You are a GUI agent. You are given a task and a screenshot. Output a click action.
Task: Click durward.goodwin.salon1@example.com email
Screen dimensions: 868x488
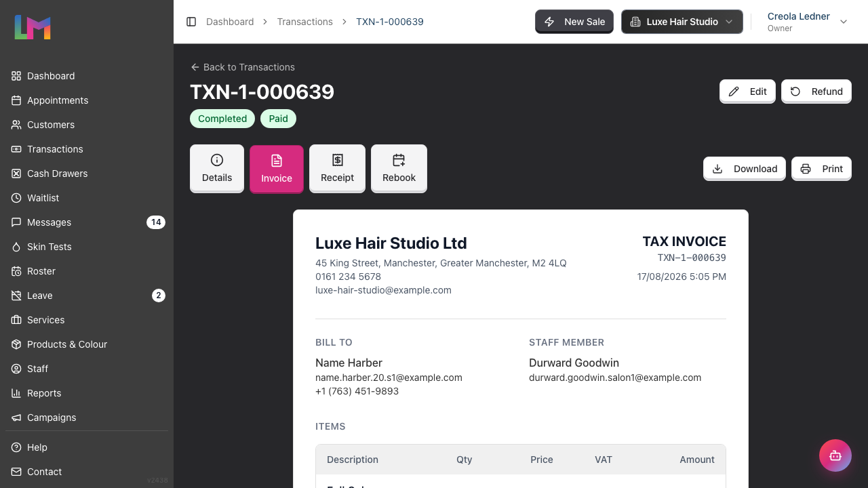pyautogui.click(x=615, y=378)
